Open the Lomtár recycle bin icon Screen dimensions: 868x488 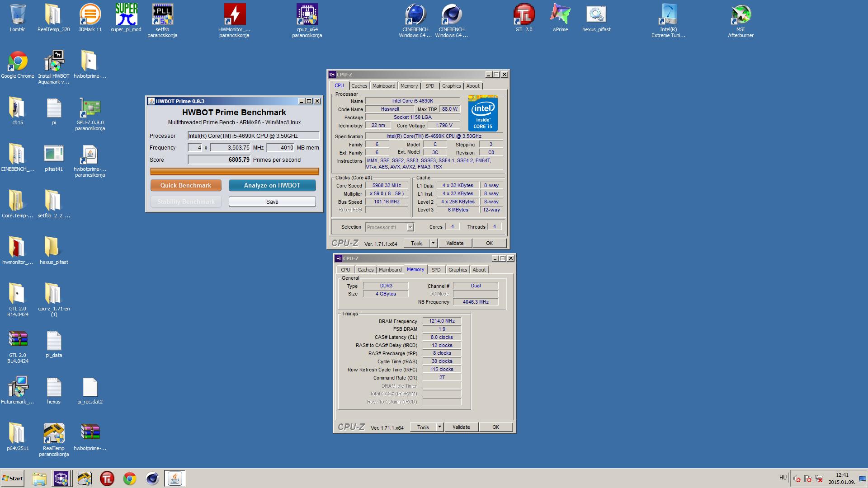coord(17,14)
